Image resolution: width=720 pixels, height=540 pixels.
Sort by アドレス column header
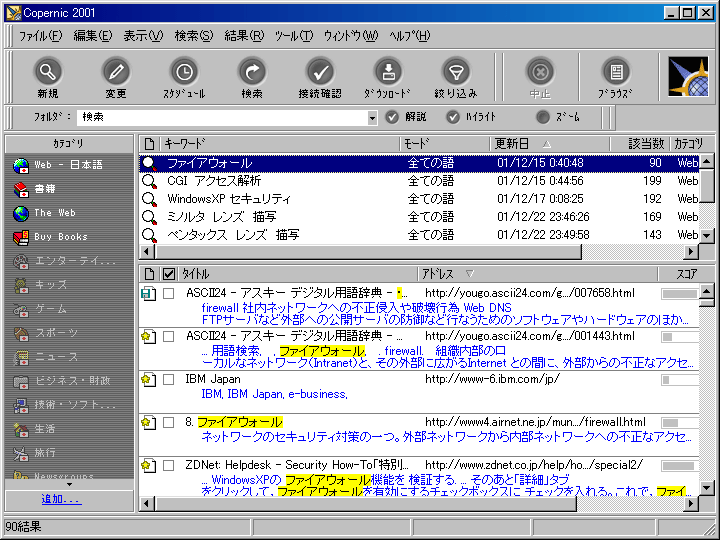pyautogui.click(x=538, y=274)
